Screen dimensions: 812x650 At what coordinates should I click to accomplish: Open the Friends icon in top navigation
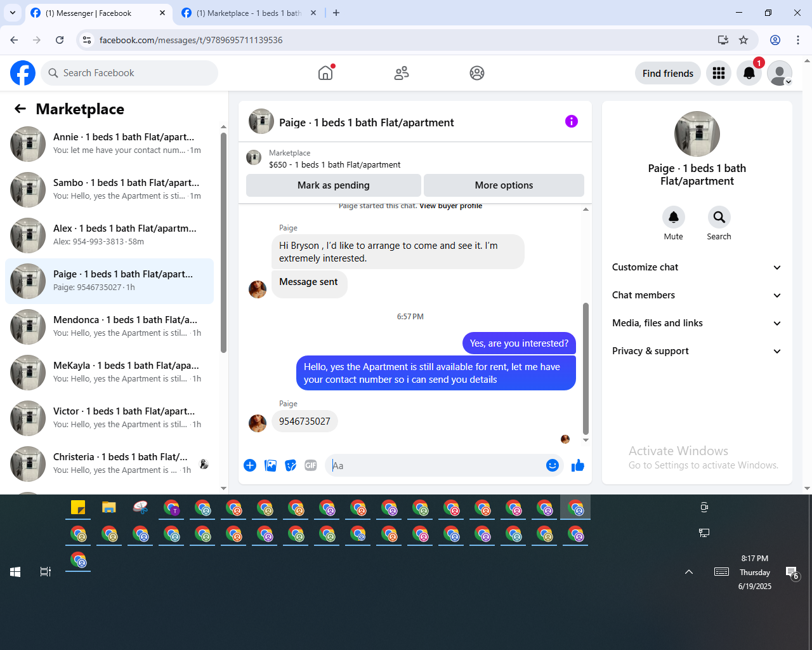pos(402,73)
